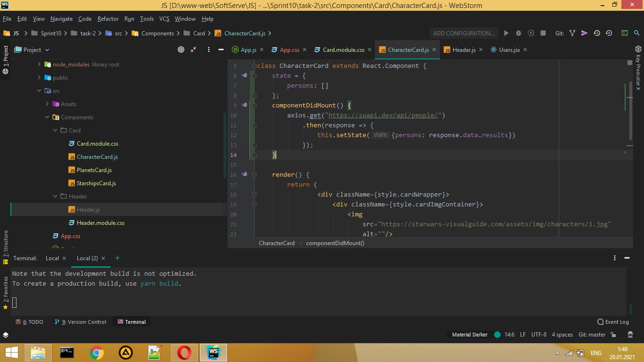
Task: Click locate target icon in Project panel
Action: coord(181,49)
